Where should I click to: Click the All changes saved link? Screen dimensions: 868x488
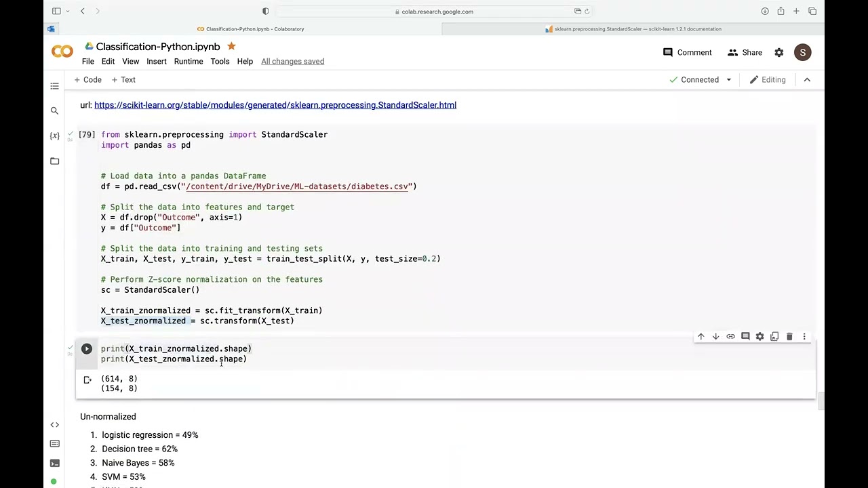coord(292,61)
